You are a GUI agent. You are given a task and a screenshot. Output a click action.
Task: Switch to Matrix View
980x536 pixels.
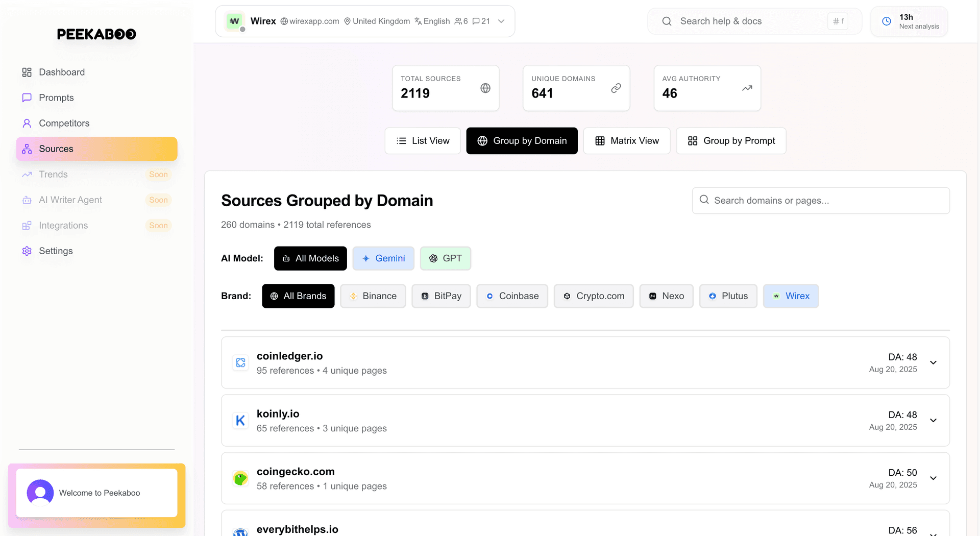tap(627, 141)
